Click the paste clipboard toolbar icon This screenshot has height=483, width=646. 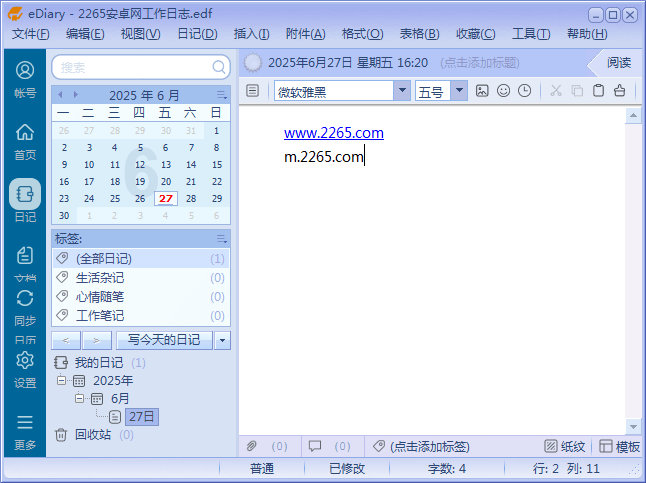(x=598, y=91)
